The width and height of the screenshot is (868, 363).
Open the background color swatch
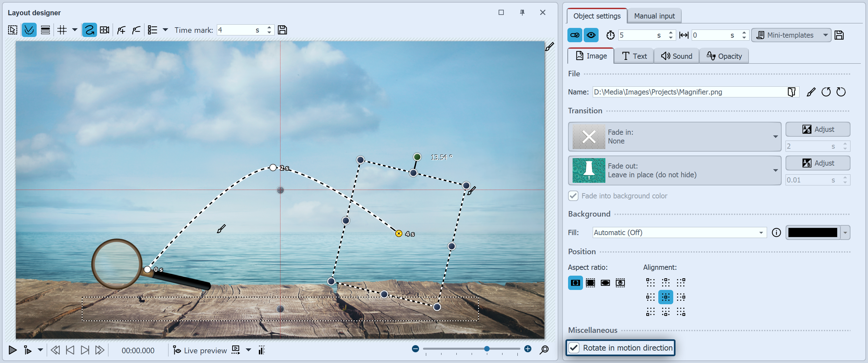[813, 232]
